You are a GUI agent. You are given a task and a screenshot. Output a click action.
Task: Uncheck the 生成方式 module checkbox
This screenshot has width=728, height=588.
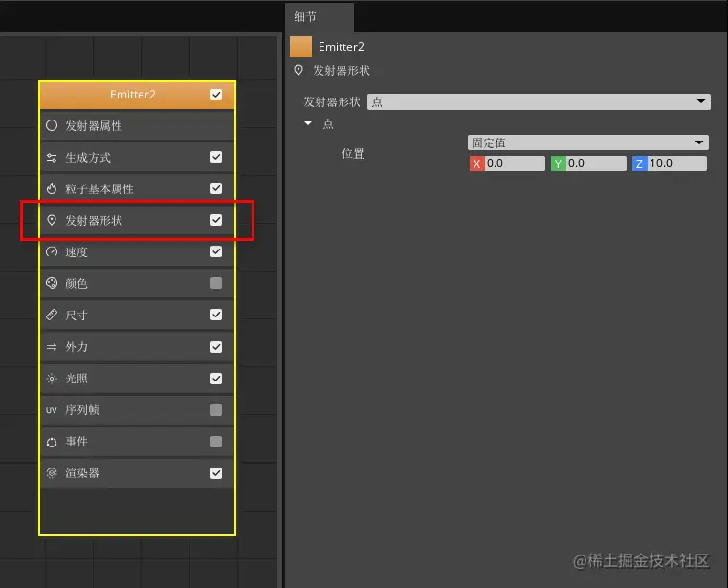coord(216,157)
